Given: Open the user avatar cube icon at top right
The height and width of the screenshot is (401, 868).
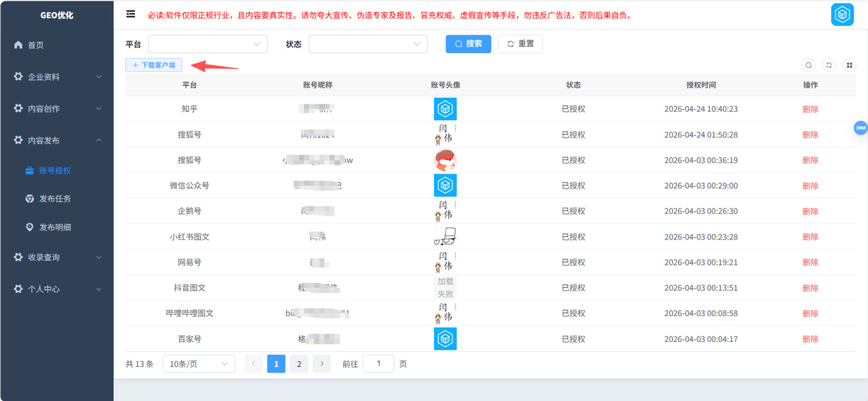Looking at the screenshot, I should point(842,15).
